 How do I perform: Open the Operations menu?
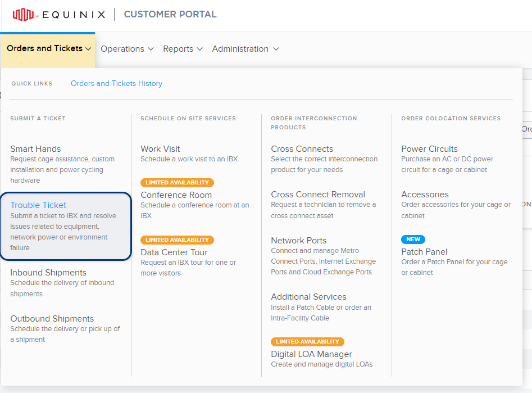point(127,49)
